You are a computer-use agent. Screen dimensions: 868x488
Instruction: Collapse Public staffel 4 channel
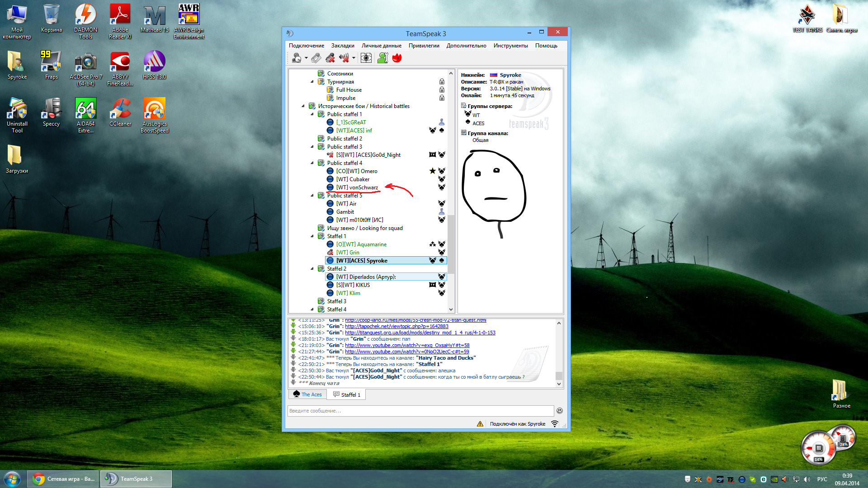[312, 163]
